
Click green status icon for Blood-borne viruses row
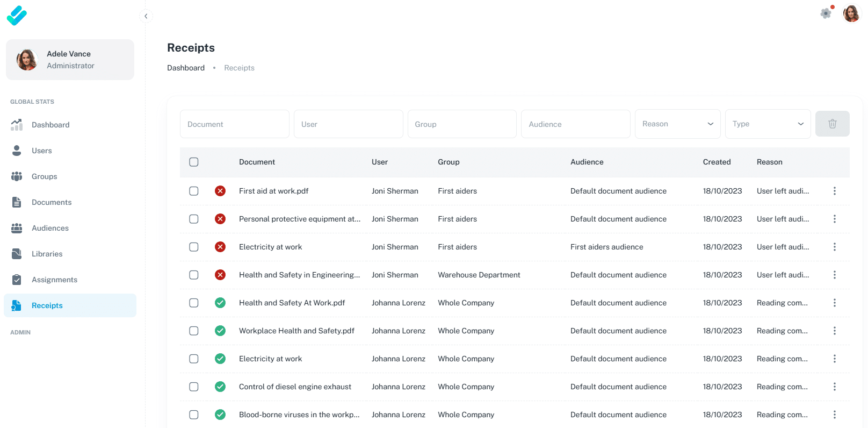pyautogui.click(x=220, y=415)
